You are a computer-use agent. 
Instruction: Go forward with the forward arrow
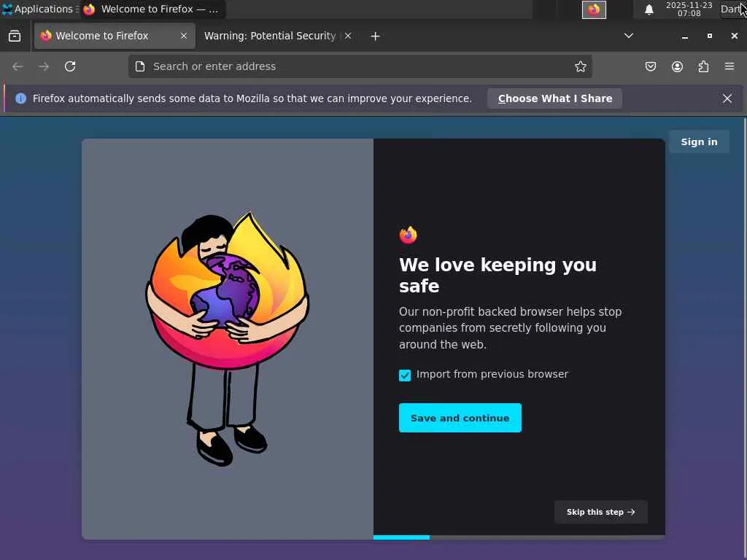pos(44,66)
